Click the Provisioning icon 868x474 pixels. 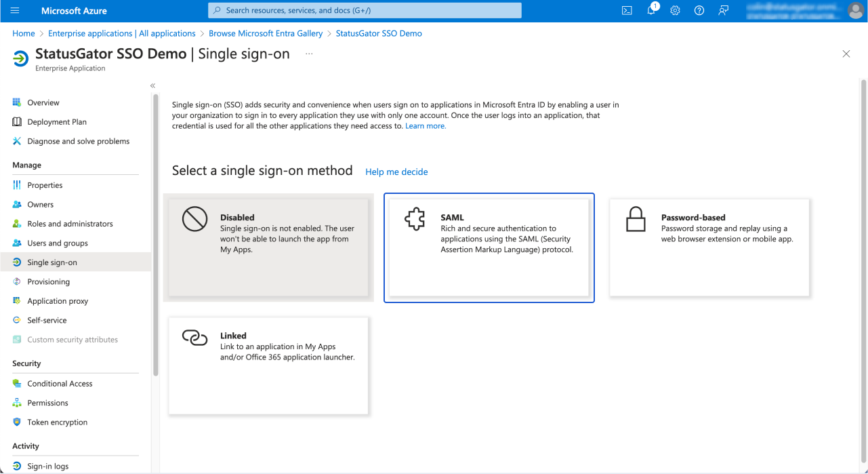(x=17, y=281)
